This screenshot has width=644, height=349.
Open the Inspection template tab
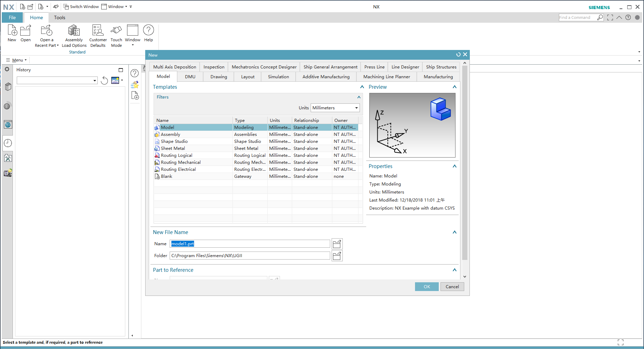tap(214, 67)
